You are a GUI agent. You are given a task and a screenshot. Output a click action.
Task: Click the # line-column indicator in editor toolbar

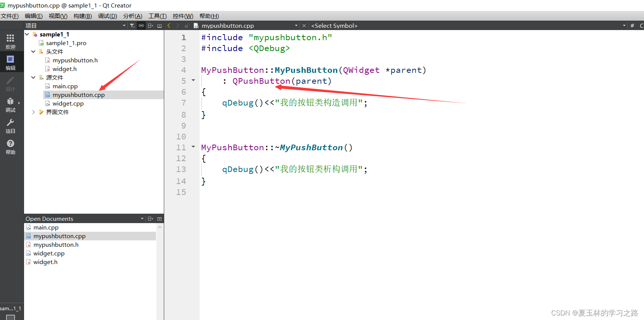(x=632, y=26)
